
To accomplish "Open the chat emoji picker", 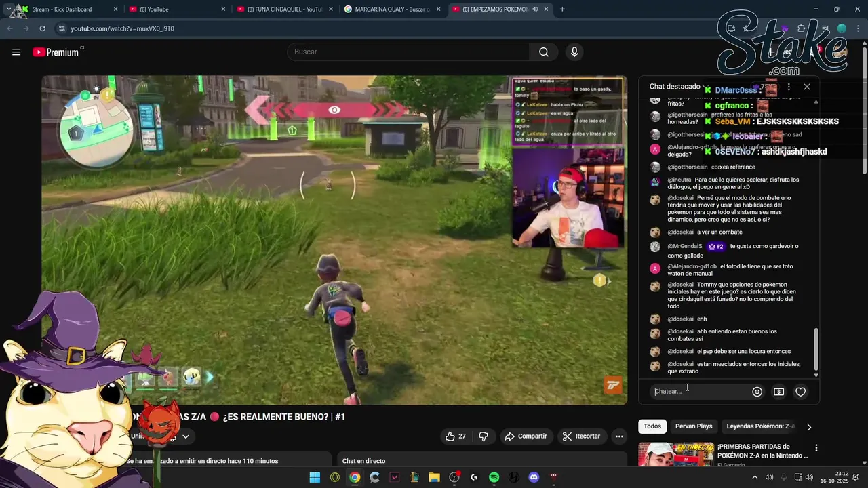I will (x=757, y=392).
